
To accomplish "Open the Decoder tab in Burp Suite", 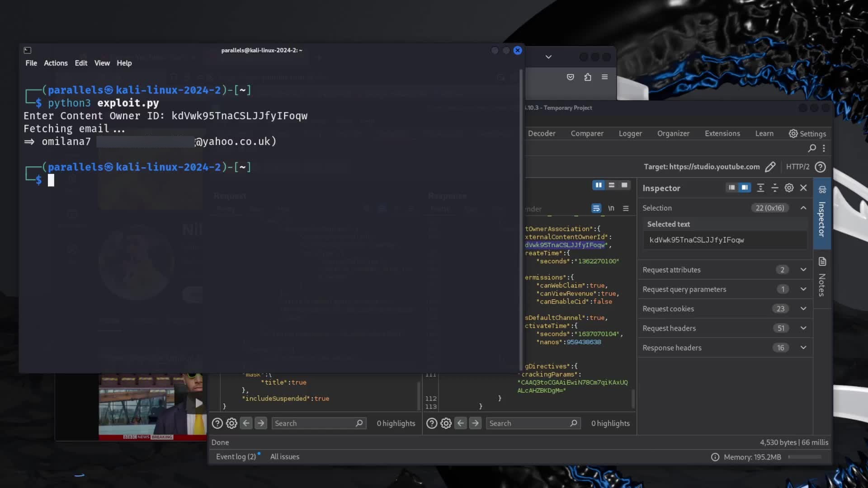I will (x=541, y=133).
